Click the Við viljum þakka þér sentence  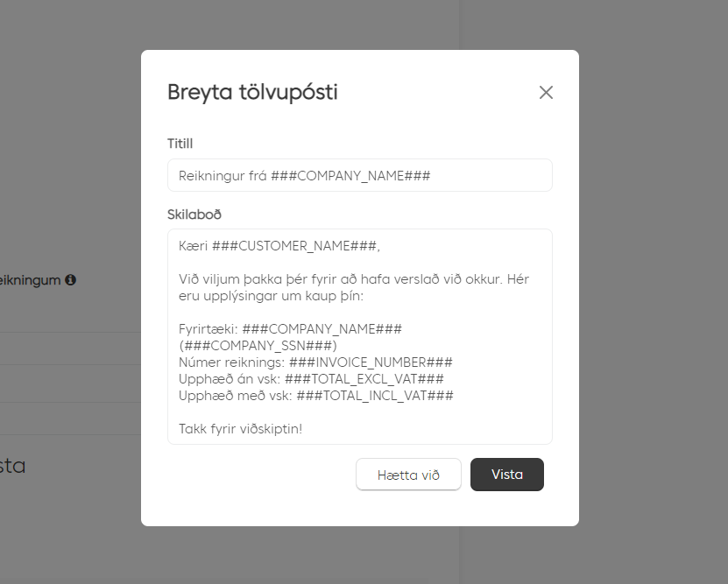pyautogui.click(x=354, y=279)
